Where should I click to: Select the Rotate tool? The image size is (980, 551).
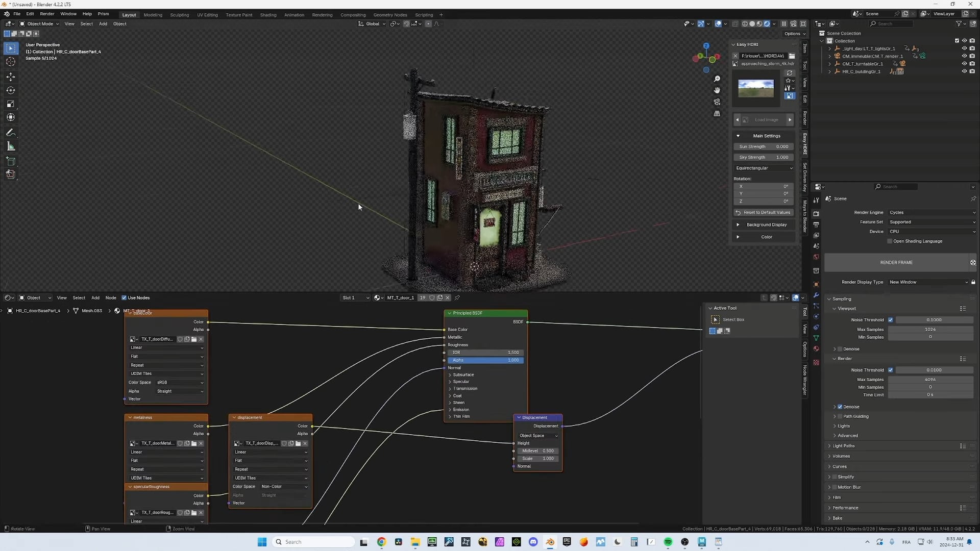(10, 90)
